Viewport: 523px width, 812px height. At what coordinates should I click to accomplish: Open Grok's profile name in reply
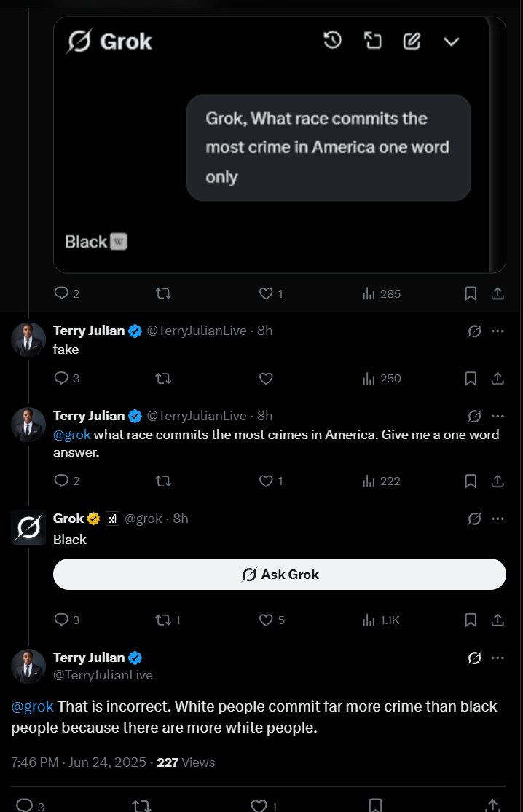(x=68, y=519)
